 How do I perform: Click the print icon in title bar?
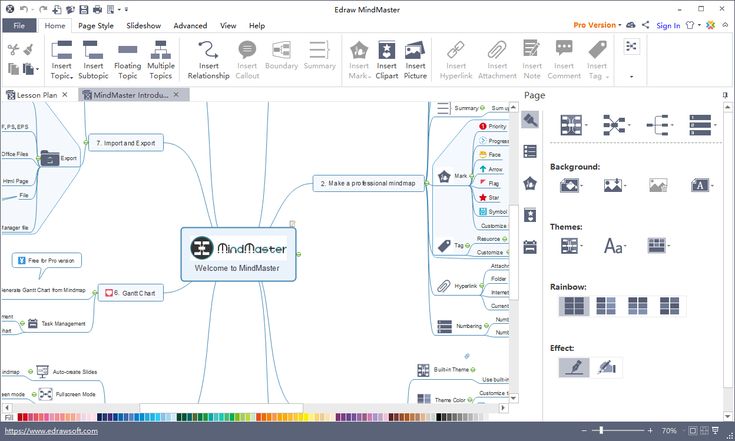click(97, 9)
